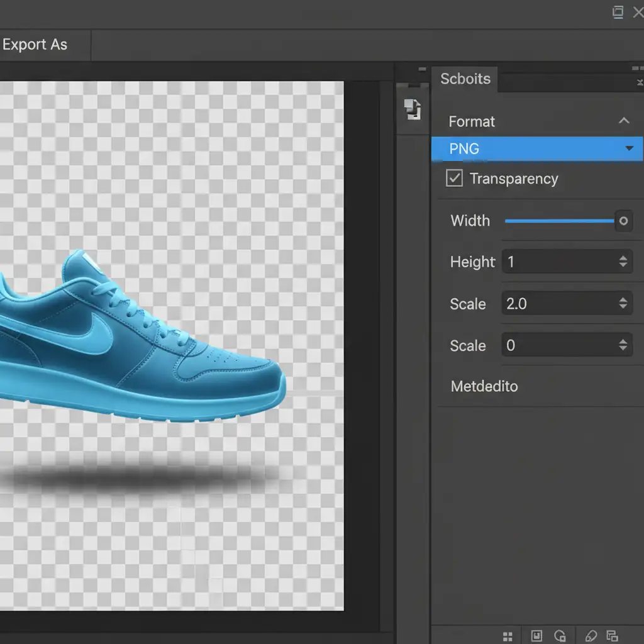This screenshot has width=644, height=644.
Task: Click the stepper arrows on Scale 0 field
Action: [x=623, y=345]
